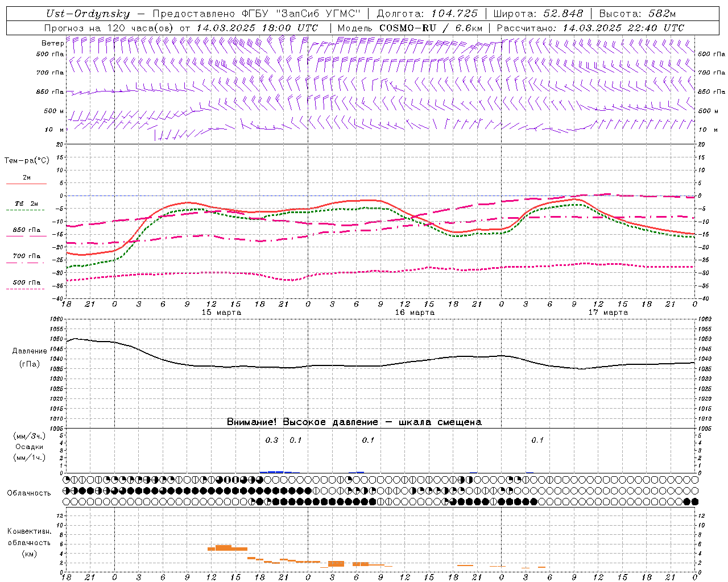Click the '0.3' precipitation value
Viewport: 728px width, 582px height.
pos(272,440)
